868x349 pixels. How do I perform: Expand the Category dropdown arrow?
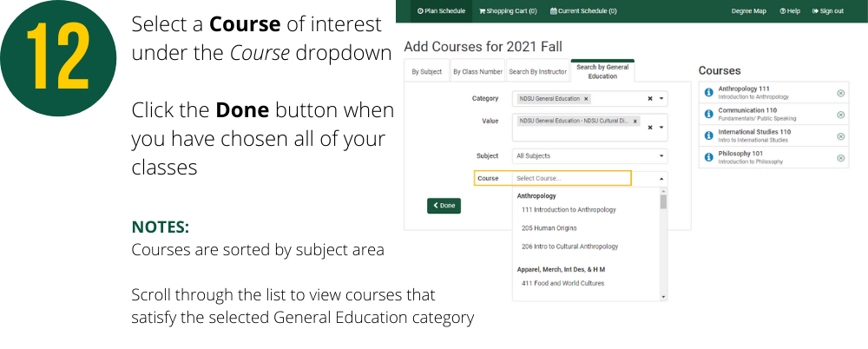[662, 99]
